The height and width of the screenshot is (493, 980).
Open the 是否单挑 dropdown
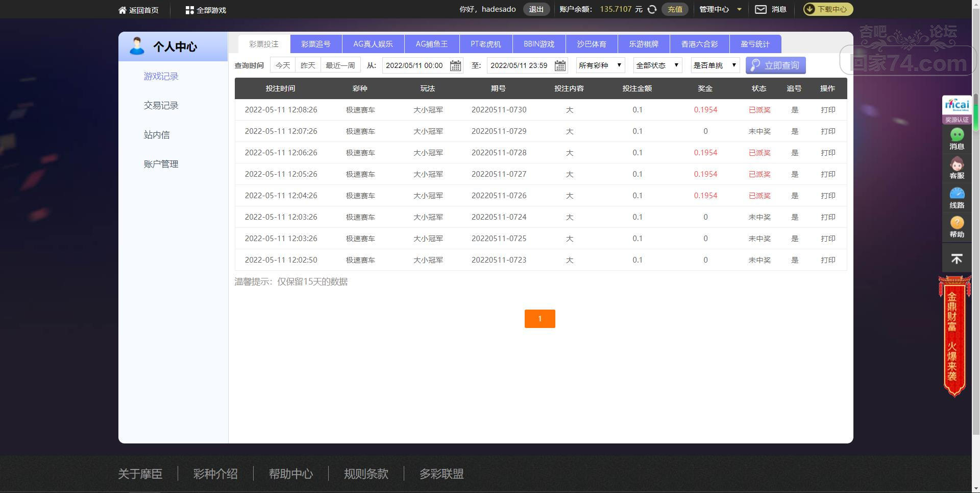715,65
